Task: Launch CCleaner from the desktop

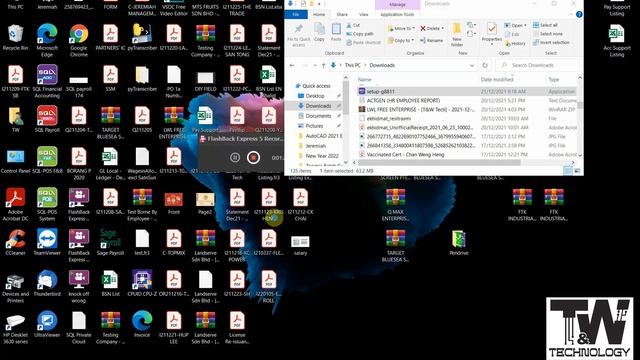Action: pyautogui.click(x=15, y=242)
